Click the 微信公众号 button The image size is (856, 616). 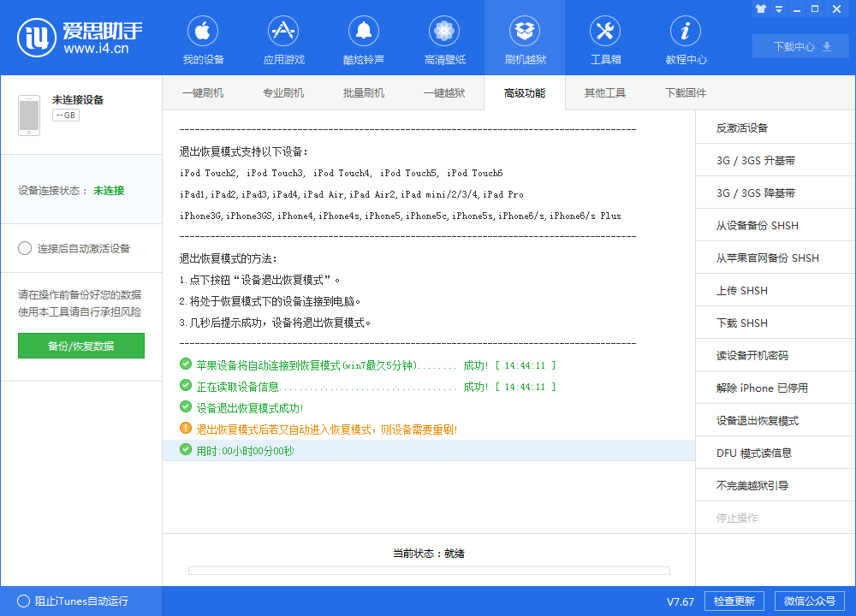(810, 601)
